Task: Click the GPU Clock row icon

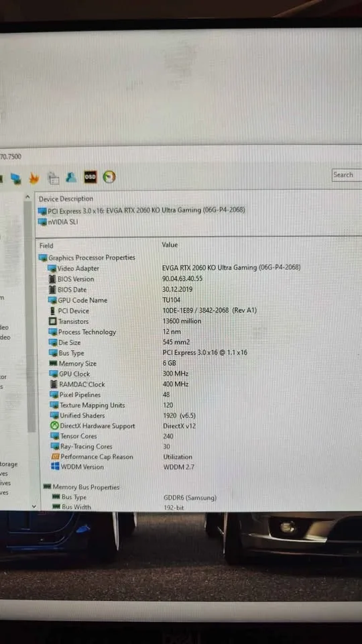Action: pos(54,374)
